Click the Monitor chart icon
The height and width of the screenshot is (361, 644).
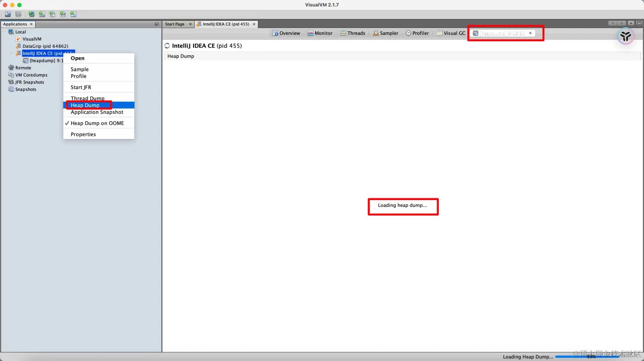pos(310,33)
